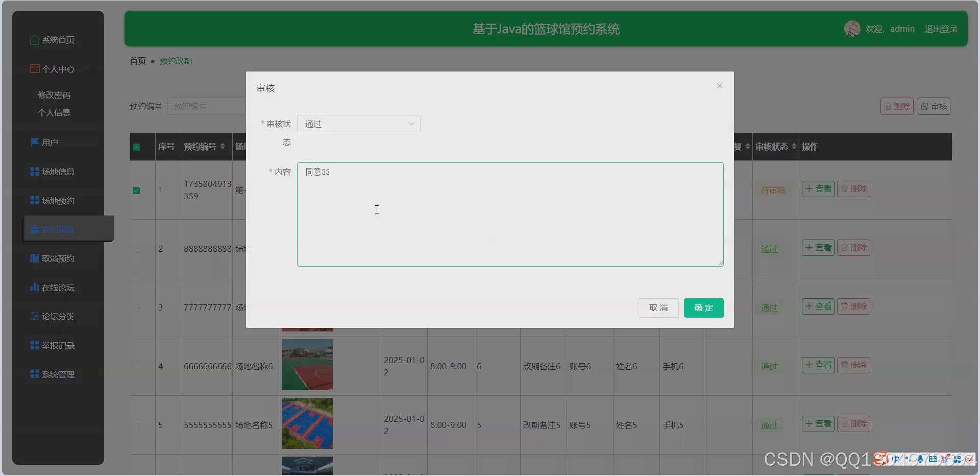Image resolution: width=980 pixels, height=476 pixels.
Task: Open 在线论坛 via its chart icon
Action: (x=34, y=287)
